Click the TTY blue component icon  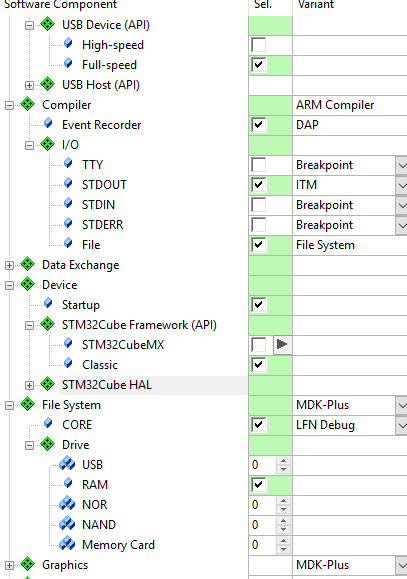point(68,163)
